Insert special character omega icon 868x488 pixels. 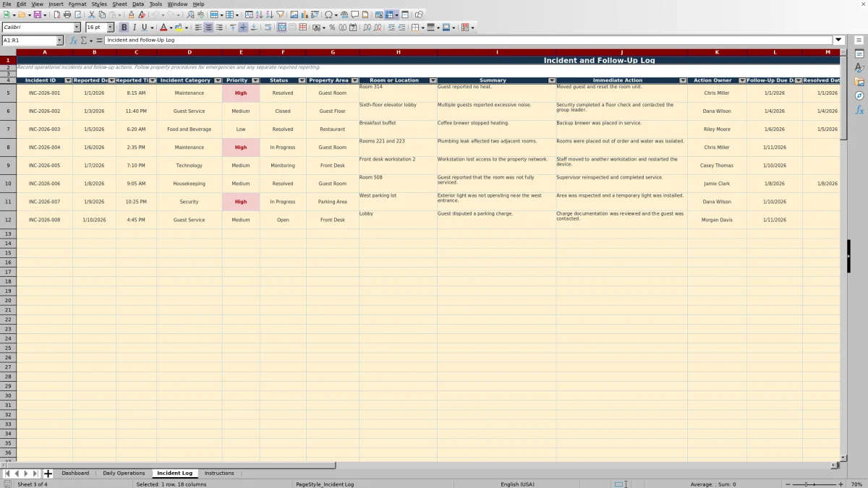click(328, 14)
